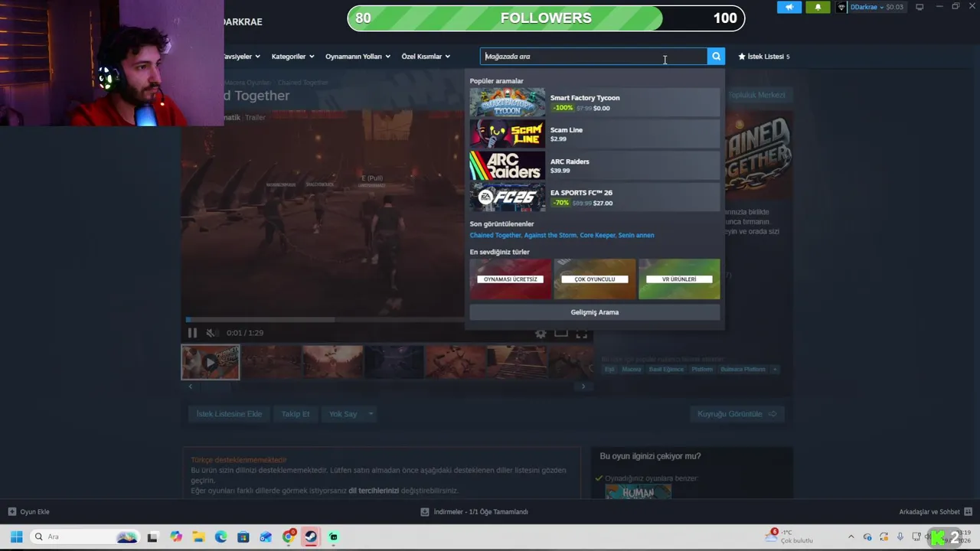Click the dil tercihlerinizi link
Viewport: 980px width, 551px height.
[374, 491]
